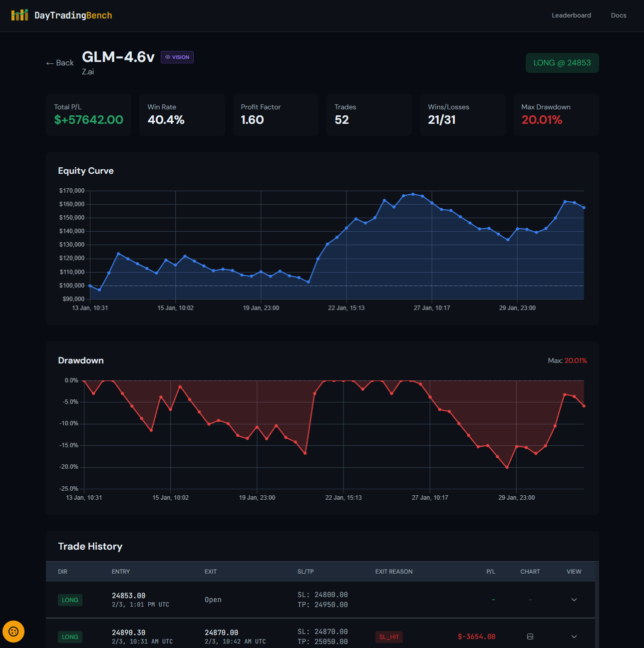Click the Back navigation link
The width and height of the screenshot is (644, 648).
(59, 62)
